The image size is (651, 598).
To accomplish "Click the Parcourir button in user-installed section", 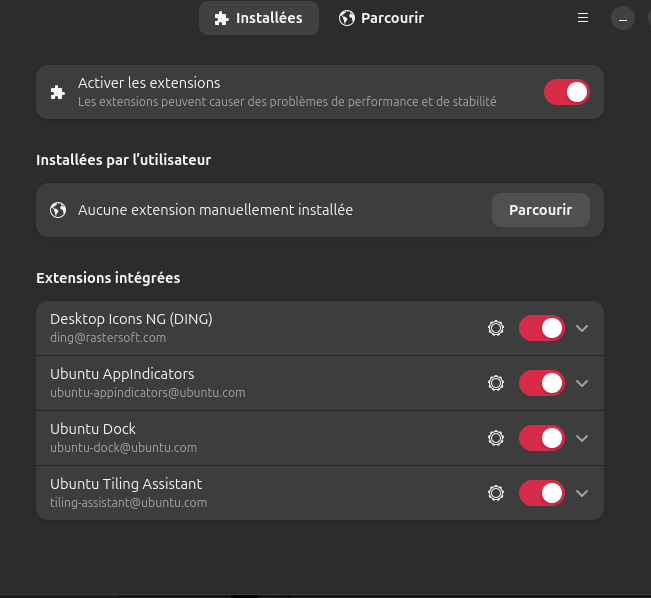I will click(540, 210).
